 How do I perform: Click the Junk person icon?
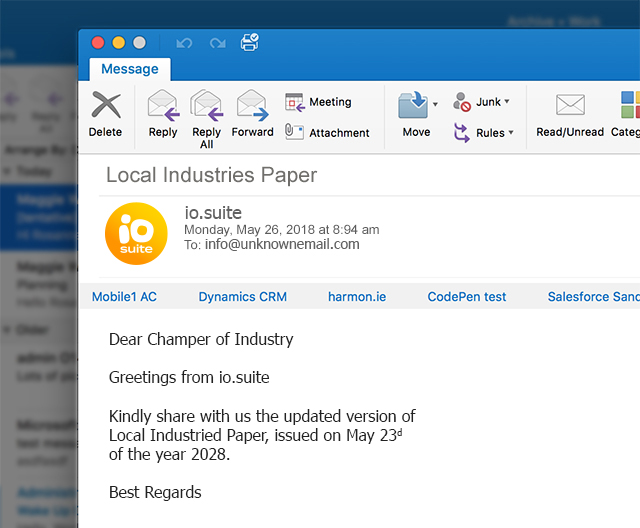(x=462, y=102)
